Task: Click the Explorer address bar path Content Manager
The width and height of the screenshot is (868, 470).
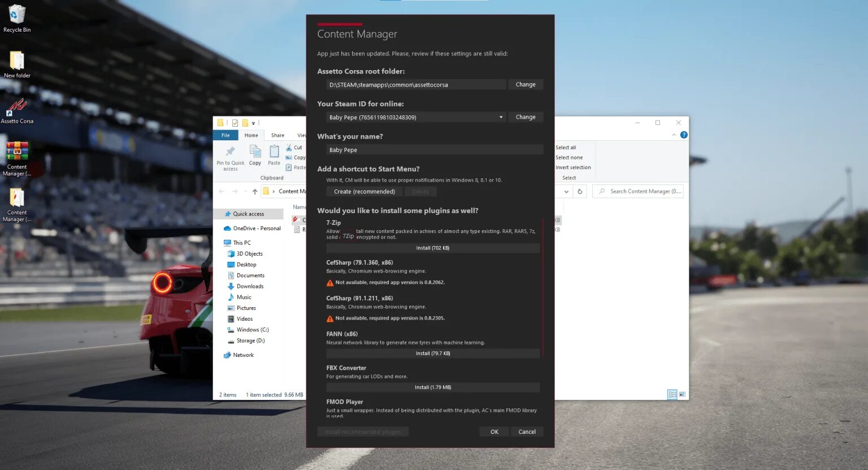Action: 292,191
